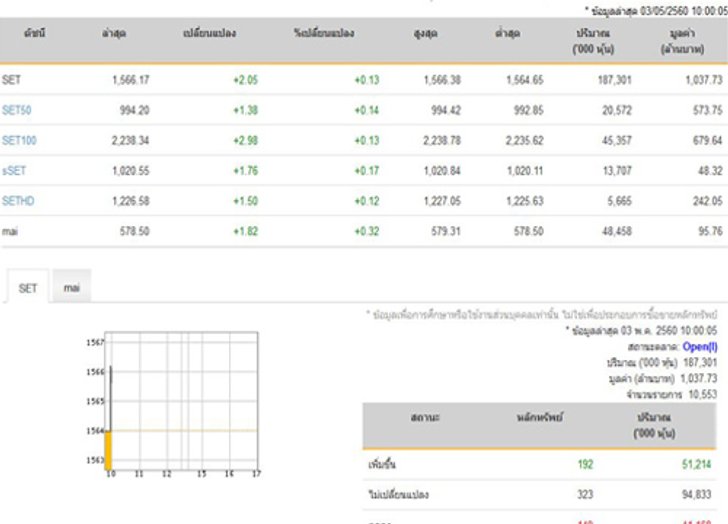Select transactions count 10,553
The height and width of the screenshot is (524, 728).
pyautogui.click(x=702, y=395)
